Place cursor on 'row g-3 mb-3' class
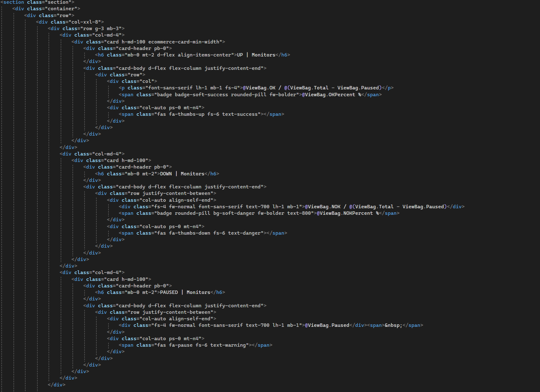Screen dimensions: 540x392 tap(101, 29)
